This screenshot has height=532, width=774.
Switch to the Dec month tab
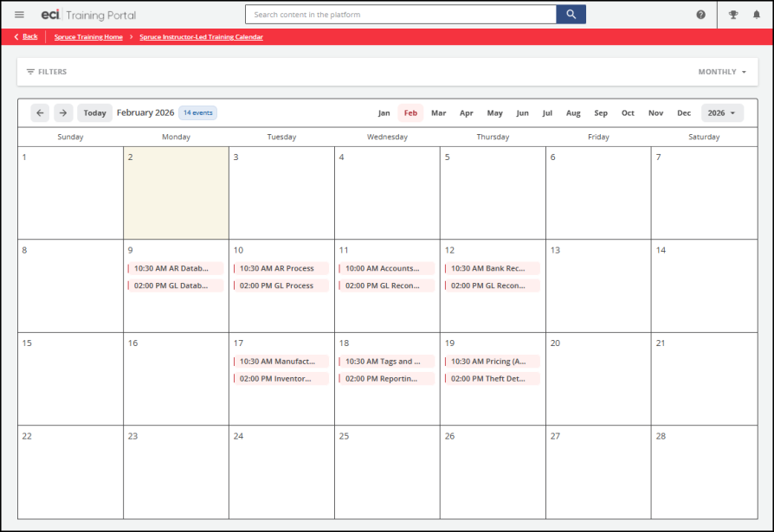(x=683, y=113)
